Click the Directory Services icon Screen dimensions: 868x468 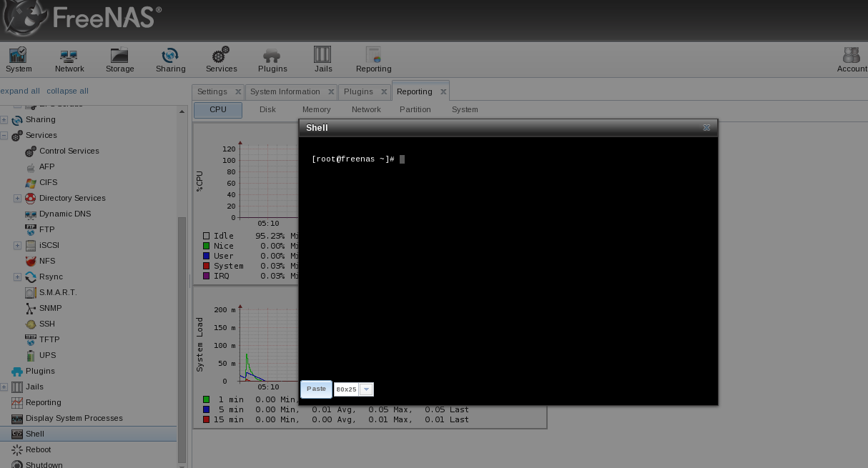point(31,198)
